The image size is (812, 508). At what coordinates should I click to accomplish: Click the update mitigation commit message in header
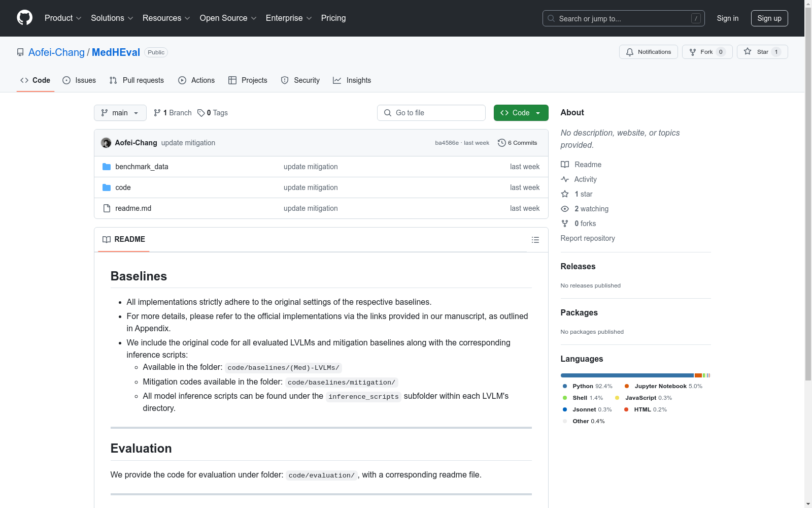coord(188,143)
